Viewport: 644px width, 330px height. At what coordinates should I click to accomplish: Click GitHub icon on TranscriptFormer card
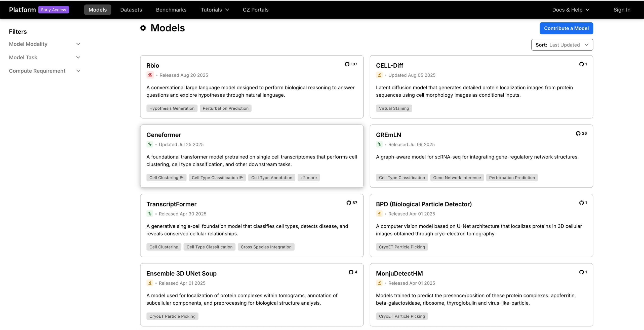pyautogui.click(x=348, y=203)
